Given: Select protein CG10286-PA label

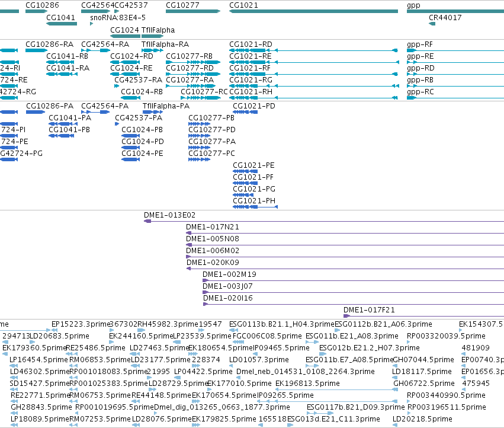Looking at the screenshot, I should 50,106.
